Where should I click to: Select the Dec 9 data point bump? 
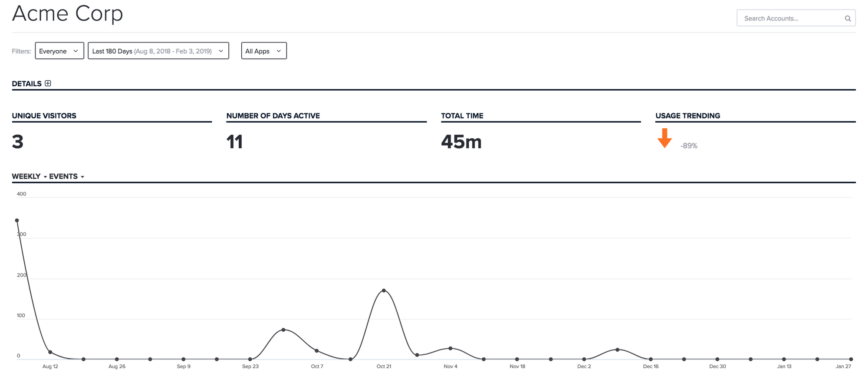pos(617,350)
